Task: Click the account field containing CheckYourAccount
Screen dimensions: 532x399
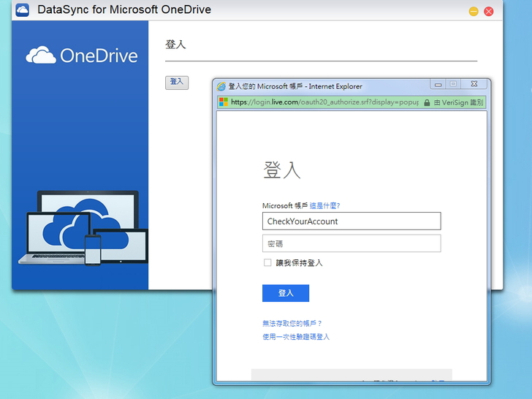Action: click(x=351, y=221)
